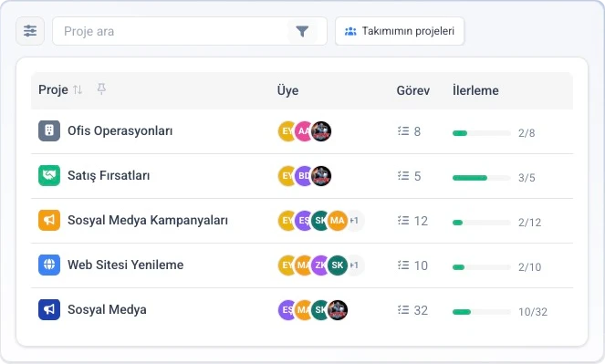The height and width of the screenshot is (364, 605).
Task: Click the İlerleme column header
Action: click(x=475, y=90)
